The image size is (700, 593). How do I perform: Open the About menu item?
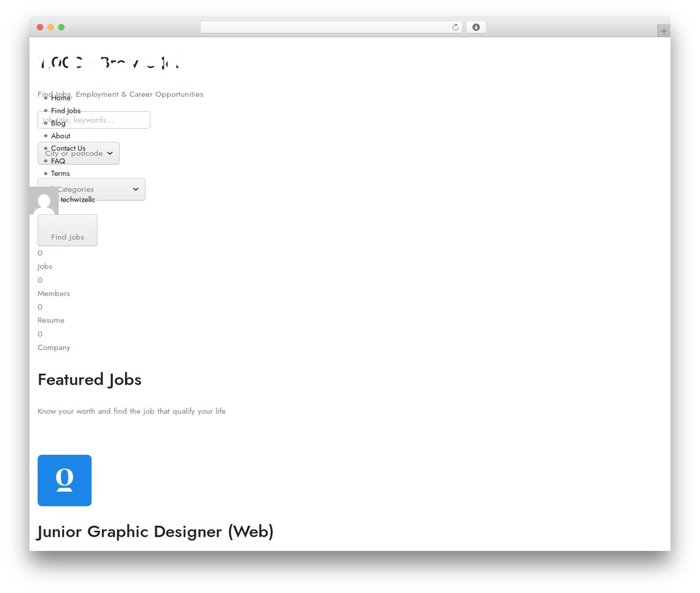coord(61,136)
